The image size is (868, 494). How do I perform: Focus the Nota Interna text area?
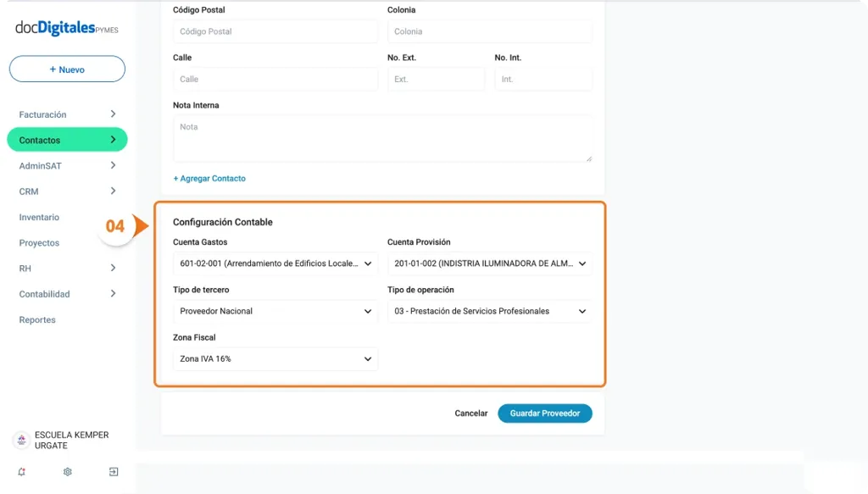pos(382,138)
